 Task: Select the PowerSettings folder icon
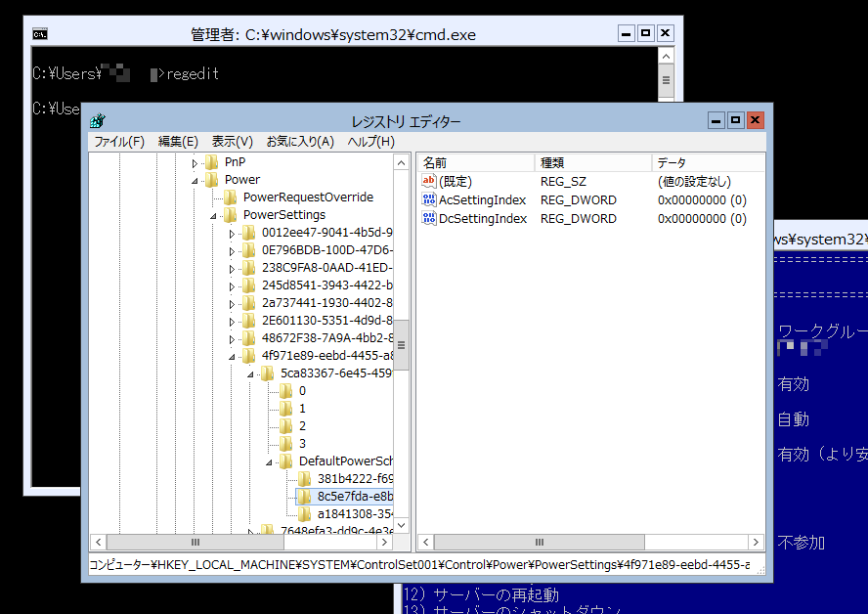tap(231, 215)
